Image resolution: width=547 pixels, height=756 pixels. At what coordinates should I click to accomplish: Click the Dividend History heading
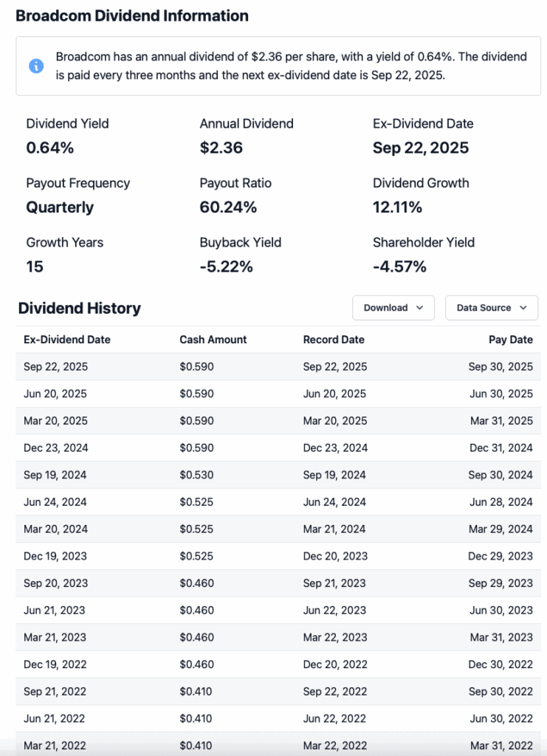[x=80, y=309]
